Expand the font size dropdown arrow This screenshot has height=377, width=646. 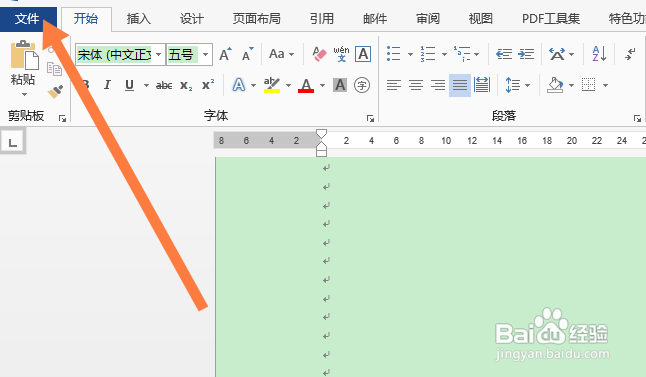tap(206, 54)
